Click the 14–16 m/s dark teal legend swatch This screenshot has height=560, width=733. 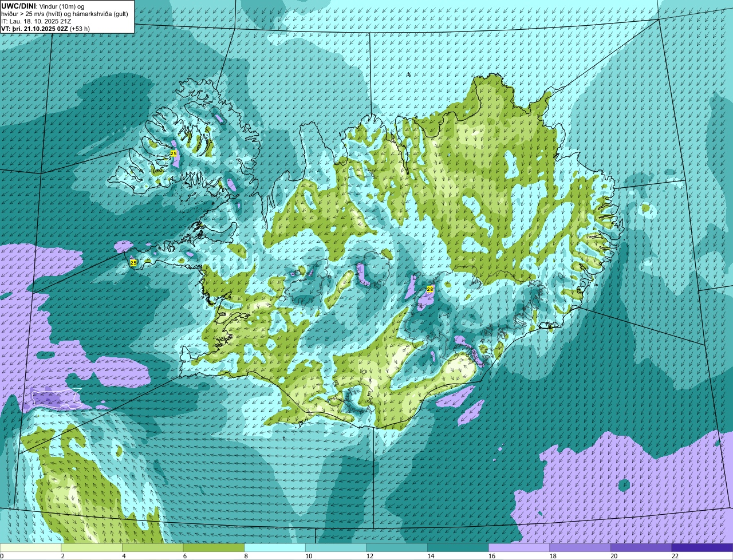(x=458, y=547)
